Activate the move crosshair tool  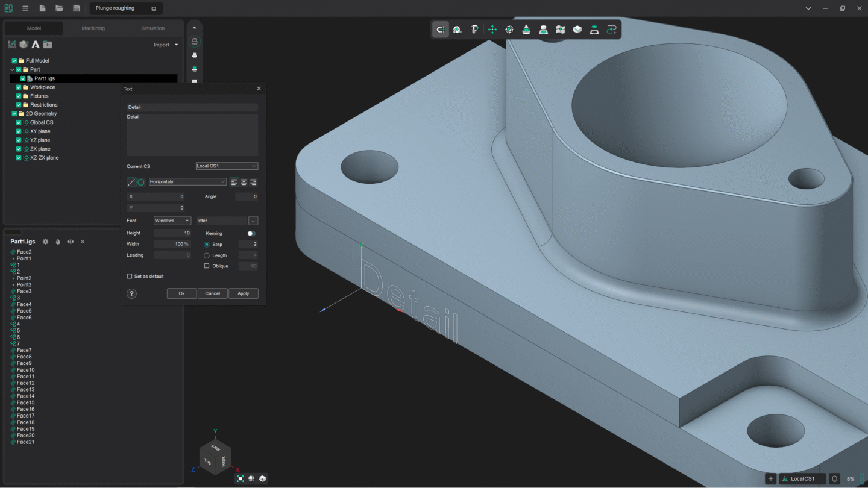(x=492, y=29)
